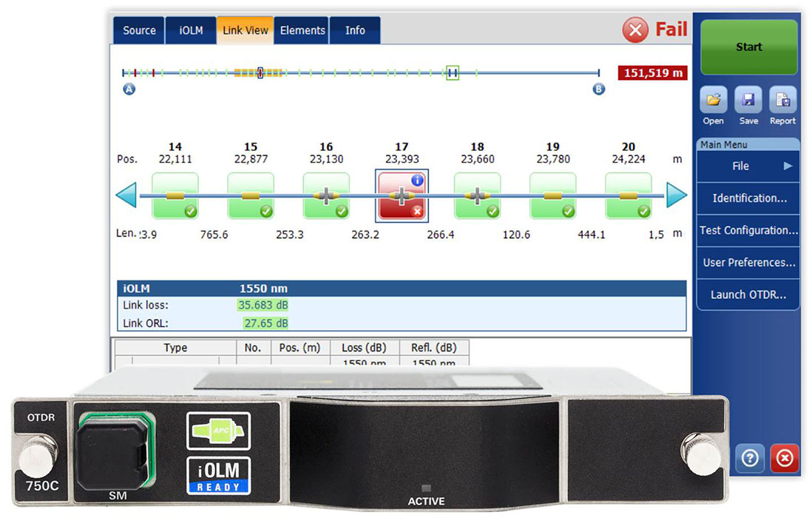Click the blue info badge on element 17
Screen dimensions: 812x518
[417, 180]
